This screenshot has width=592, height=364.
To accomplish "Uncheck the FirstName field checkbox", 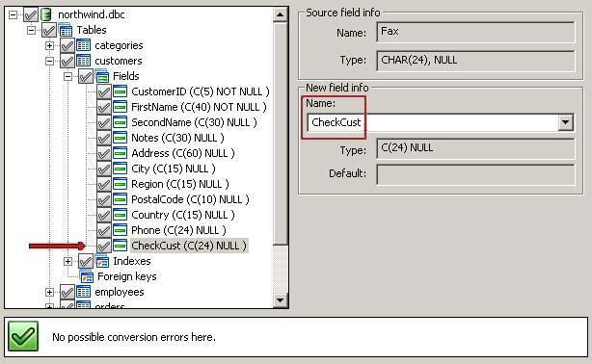I will pyautogui.click(x=103, y=108).
